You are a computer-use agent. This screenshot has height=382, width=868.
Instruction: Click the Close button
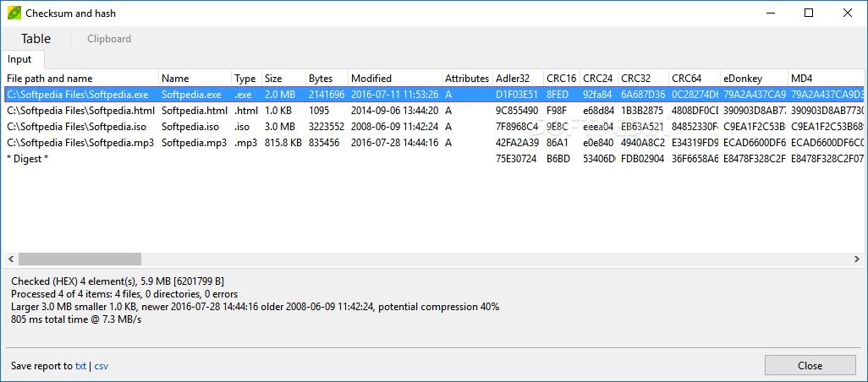coord(810,365)
